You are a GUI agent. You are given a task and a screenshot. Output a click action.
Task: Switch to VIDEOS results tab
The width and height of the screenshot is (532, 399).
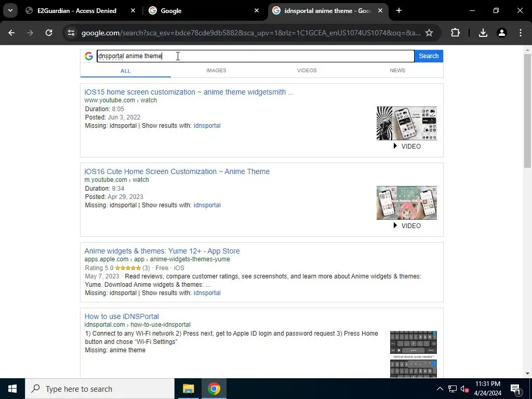307,71
